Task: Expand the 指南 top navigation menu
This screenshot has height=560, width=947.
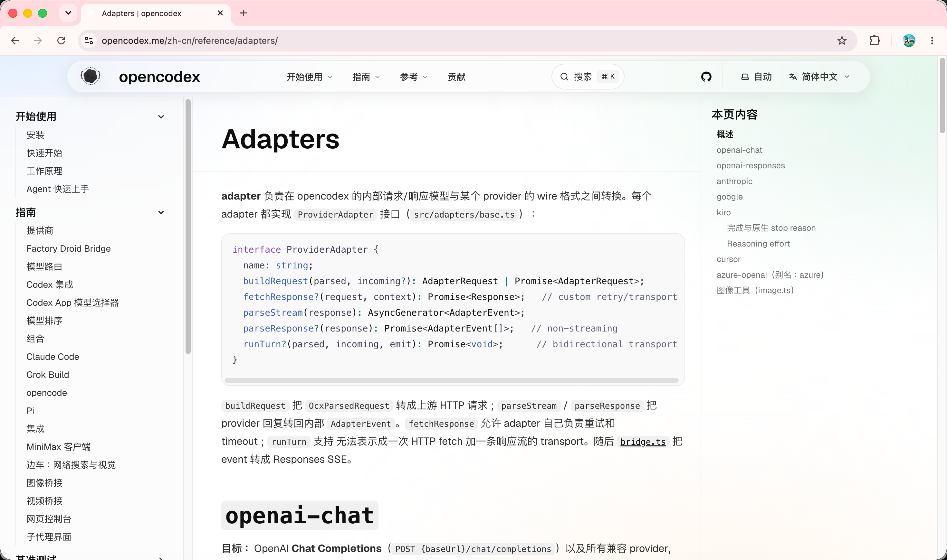Action: [x=366, y=77]
